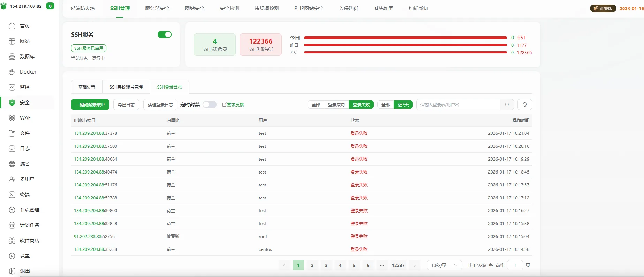This screenshot has height=277, width=644.
Task: Open the 10条/页 page size dropdown
Action: pyautogui.click(x=444, y=265)
